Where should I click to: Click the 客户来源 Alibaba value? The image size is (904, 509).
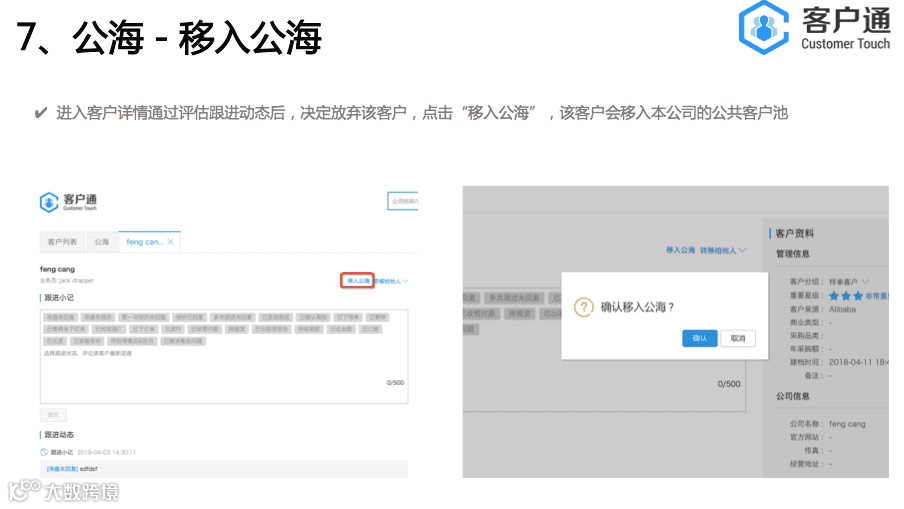click(x=842, y=310)
